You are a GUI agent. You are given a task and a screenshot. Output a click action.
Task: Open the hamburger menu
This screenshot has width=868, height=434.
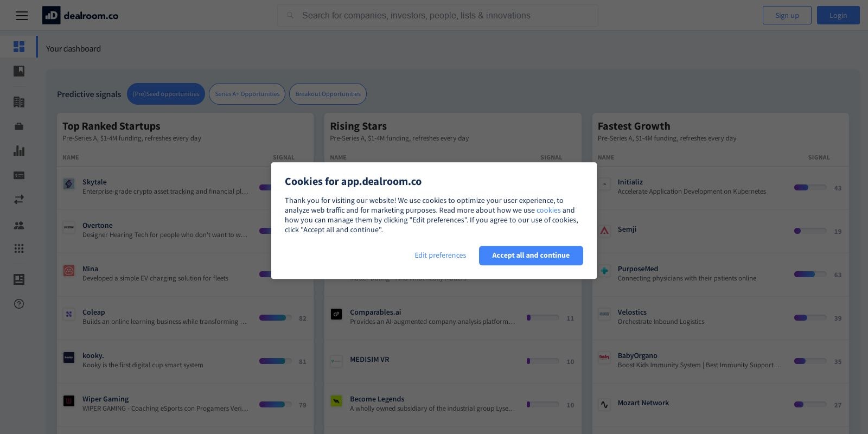click(22, 16)
